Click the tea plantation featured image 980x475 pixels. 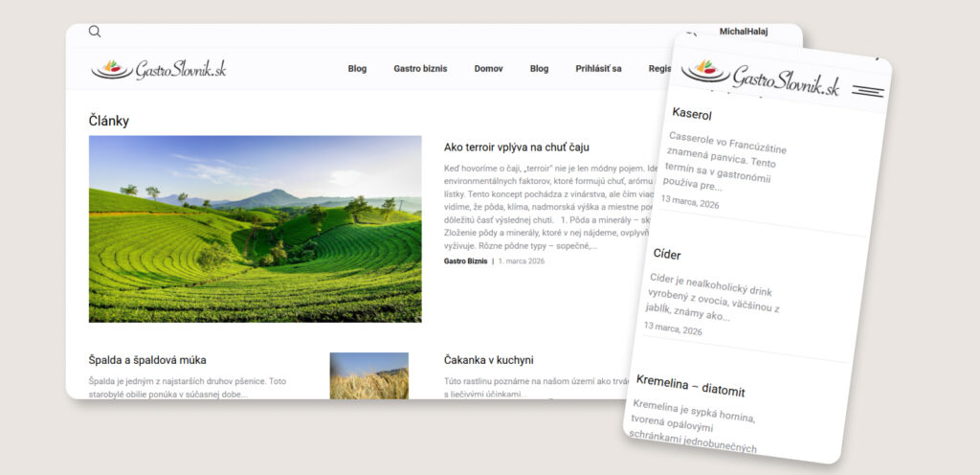click(255, 228)
